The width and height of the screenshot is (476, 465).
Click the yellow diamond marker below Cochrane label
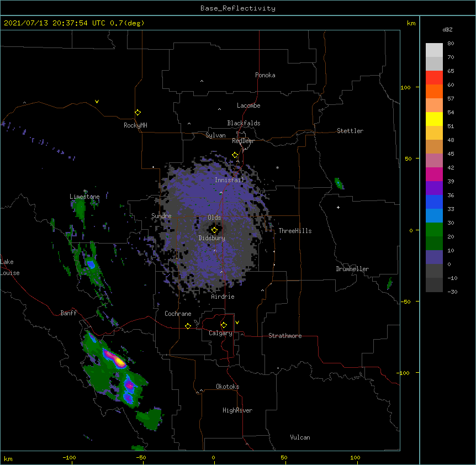[188, 326]
